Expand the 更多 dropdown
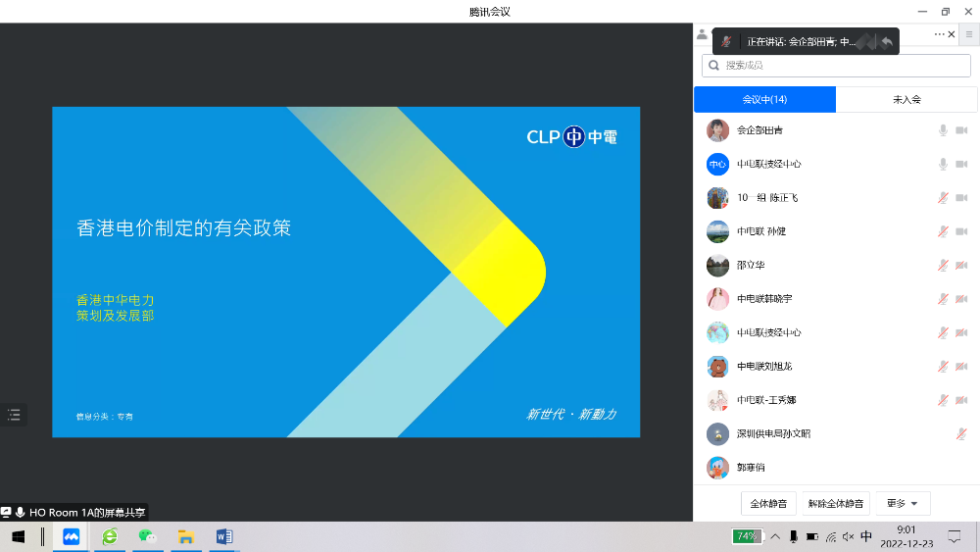This screenshot has width=980, height=552. [x=903, y=503]
